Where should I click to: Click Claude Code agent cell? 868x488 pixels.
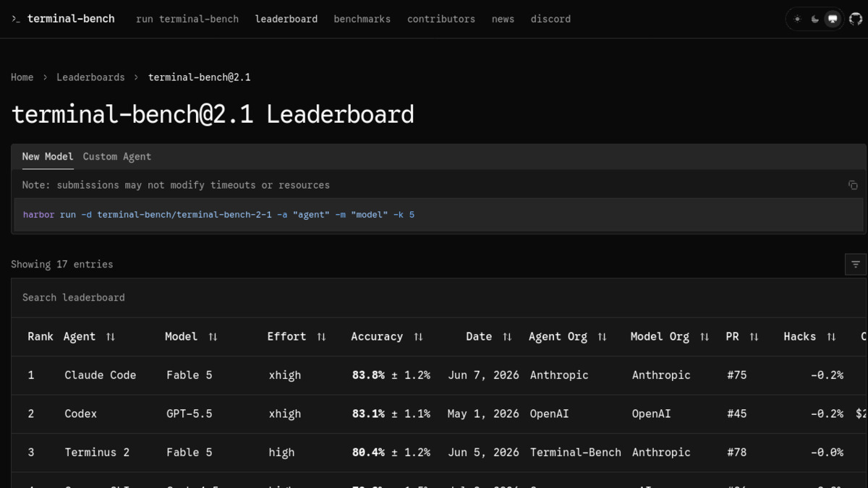[100, 375]
